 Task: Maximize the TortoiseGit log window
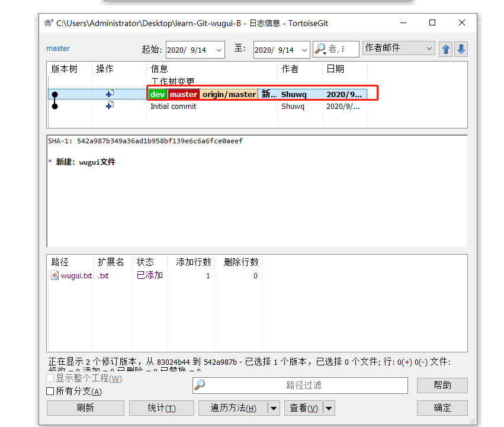(x=432, y=23)
